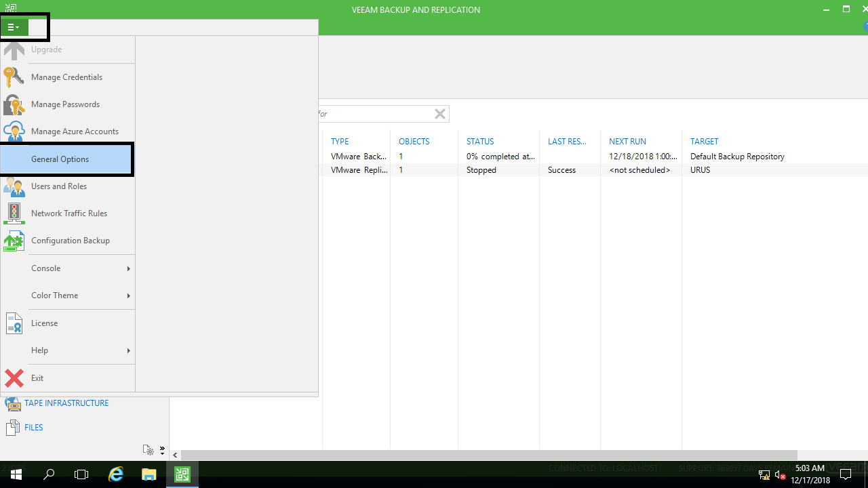Screen dimensions: 868x488
Task: Click the Configuration Backup icon
Action: [x=14, y=241]
